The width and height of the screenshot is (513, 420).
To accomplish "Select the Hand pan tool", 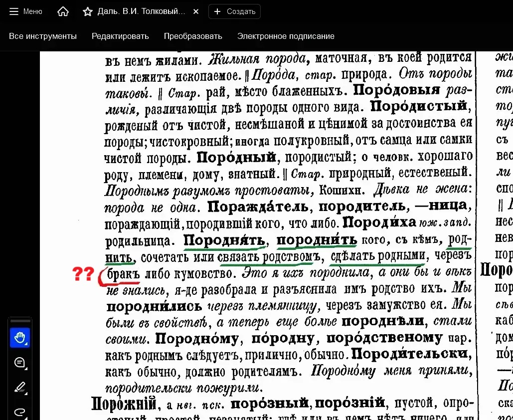I will [x=20, y=338].
